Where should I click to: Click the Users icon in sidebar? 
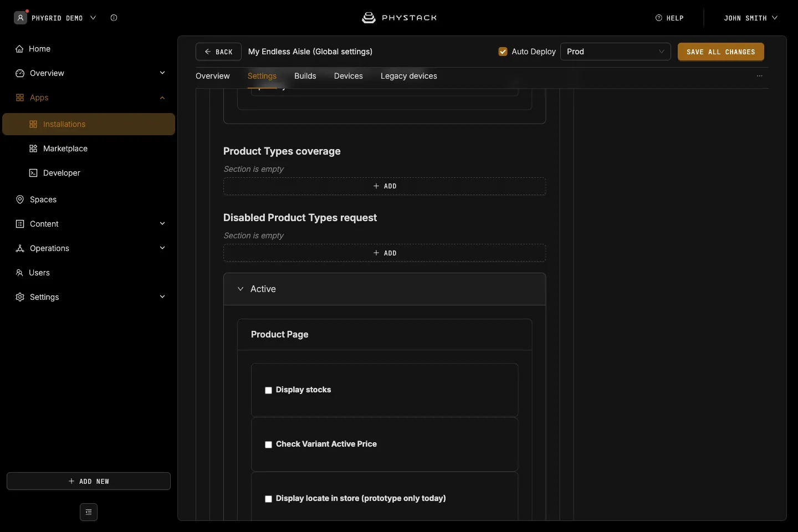(19, 273)
